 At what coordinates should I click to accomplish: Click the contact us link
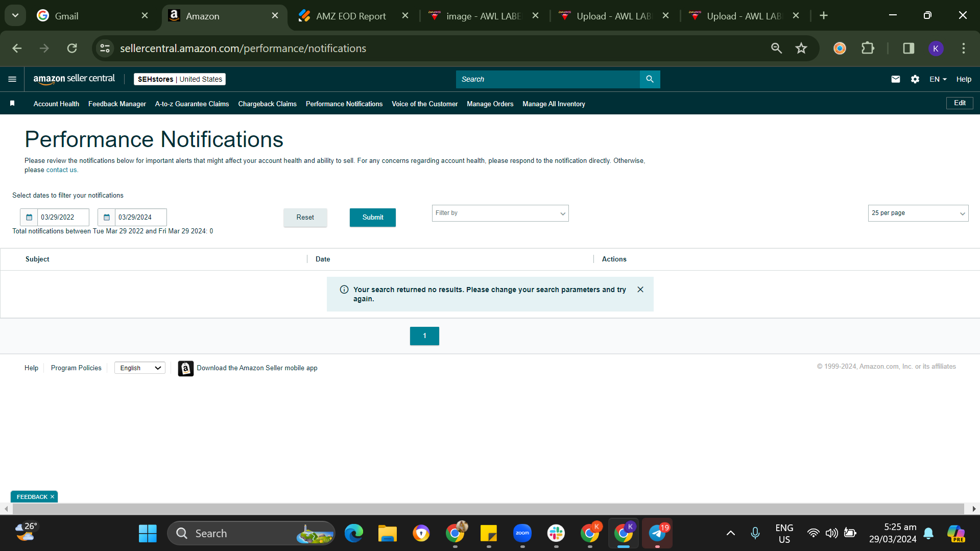click(61, 170)
